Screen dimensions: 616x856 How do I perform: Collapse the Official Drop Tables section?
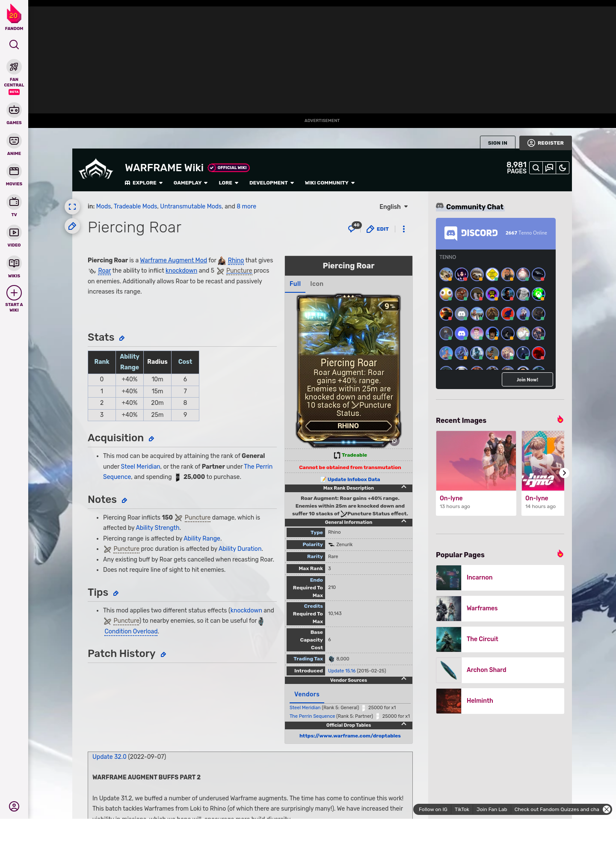[x=404, y=725]
